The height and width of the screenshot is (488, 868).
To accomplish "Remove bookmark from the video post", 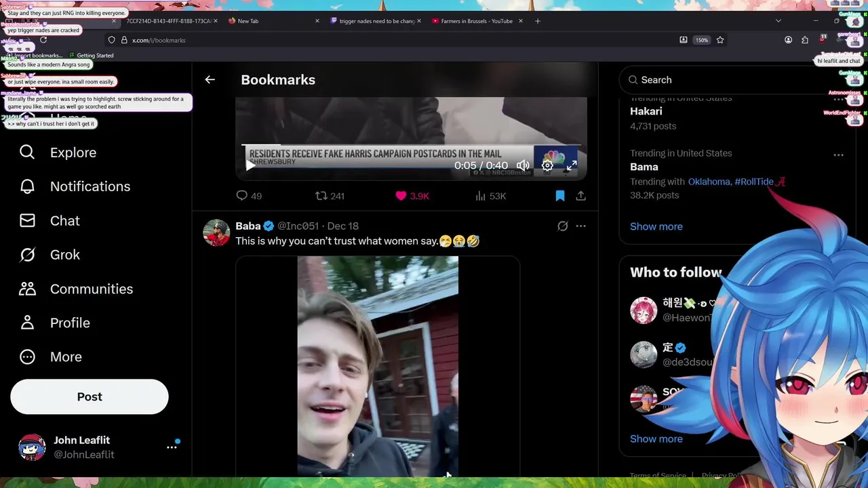I will 560,196.
